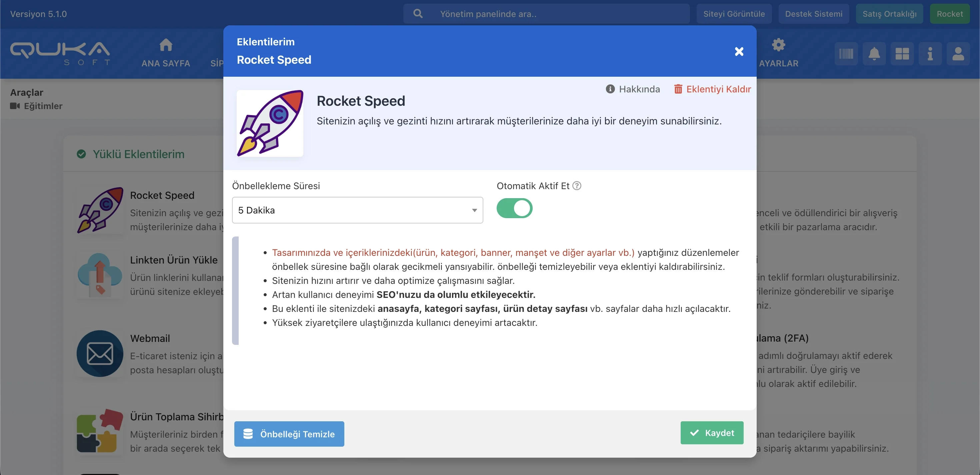Image resolution: width=980 pixels, height=475 pixels.
Task: Click the Siteyi Görüntüle button
Action: pos(733,14)
